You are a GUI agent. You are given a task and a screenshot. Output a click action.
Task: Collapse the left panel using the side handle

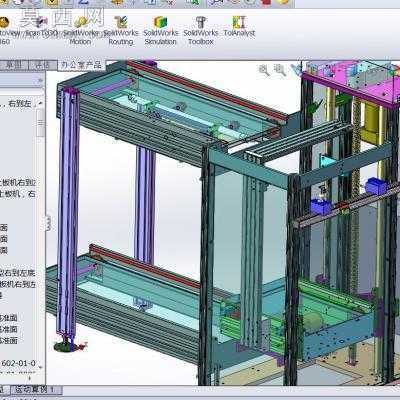pos(48,223)
